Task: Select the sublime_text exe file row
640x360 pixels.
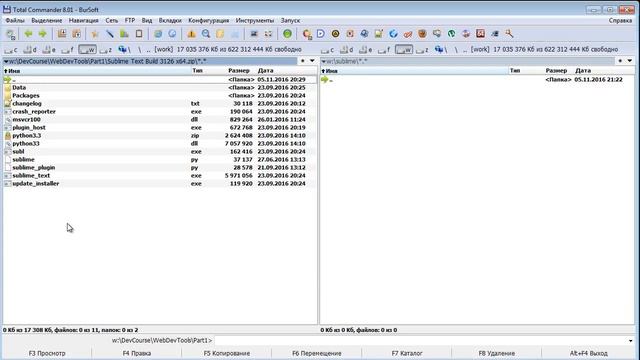Action: 160,176
